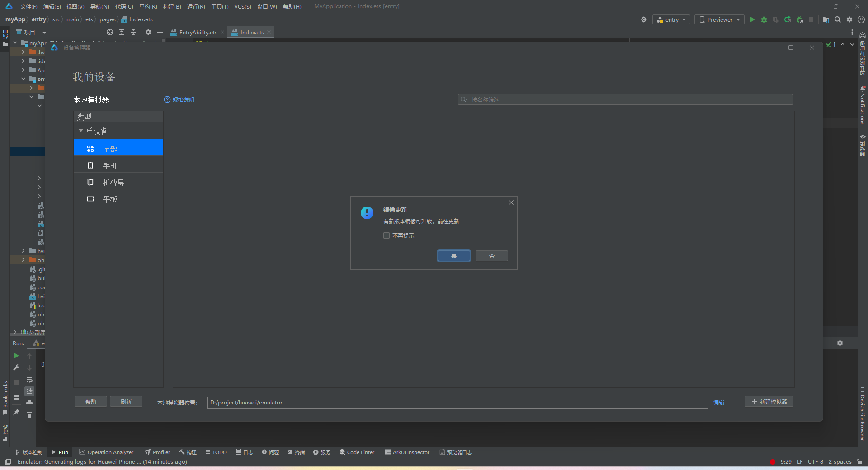
Task: Expand the 外部库 tree node
Action: 15,332
